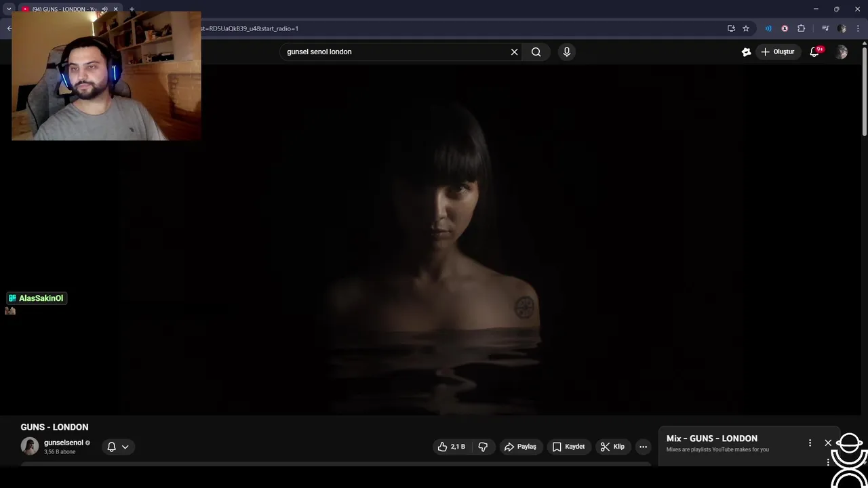This screenshot has height=488, width=868.
Task: Click the GUNS - LONDON video title
Action: [54, 427]
